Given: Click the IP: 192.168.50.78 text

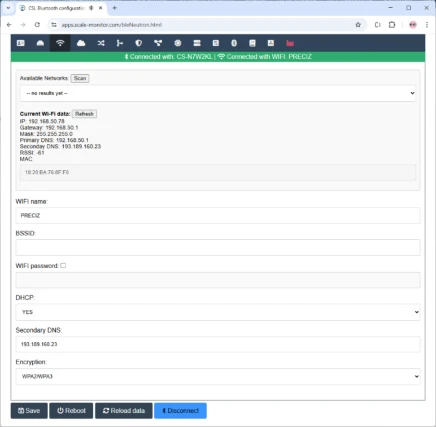Looking at the screenshot, I should 42,121.
